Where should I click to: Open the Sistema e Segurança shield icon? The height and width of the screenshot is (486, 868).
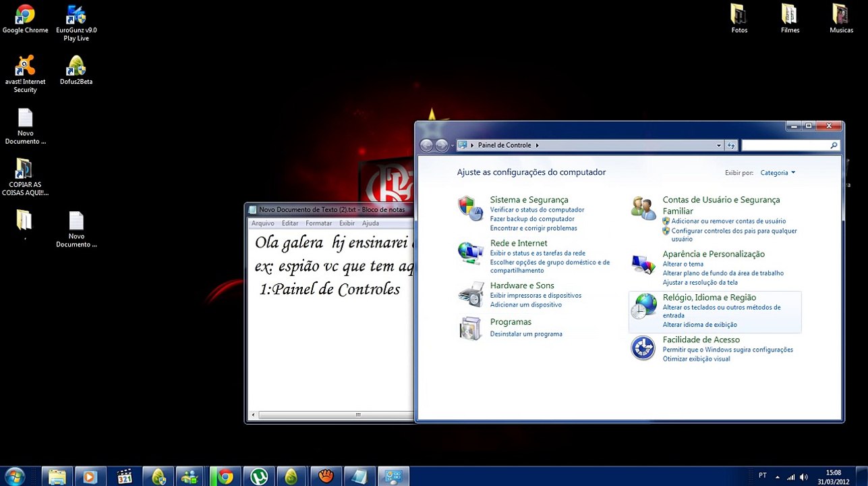coord(470,209)
